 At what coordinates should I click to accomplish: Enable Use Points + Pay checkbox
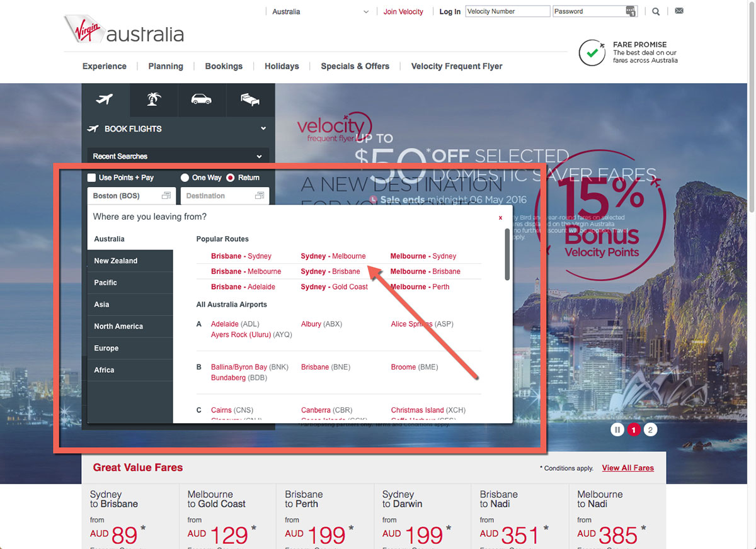click(x=91, y=178)
